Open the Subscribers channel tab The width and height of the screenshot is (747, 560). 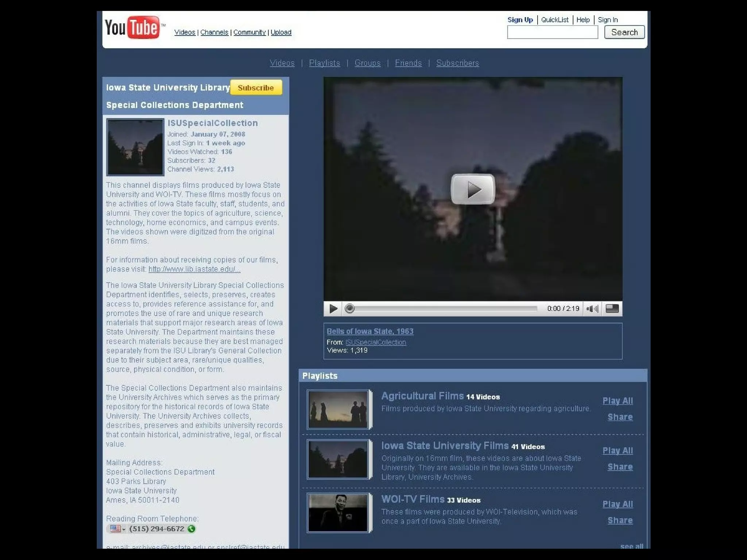pos(457,63)
